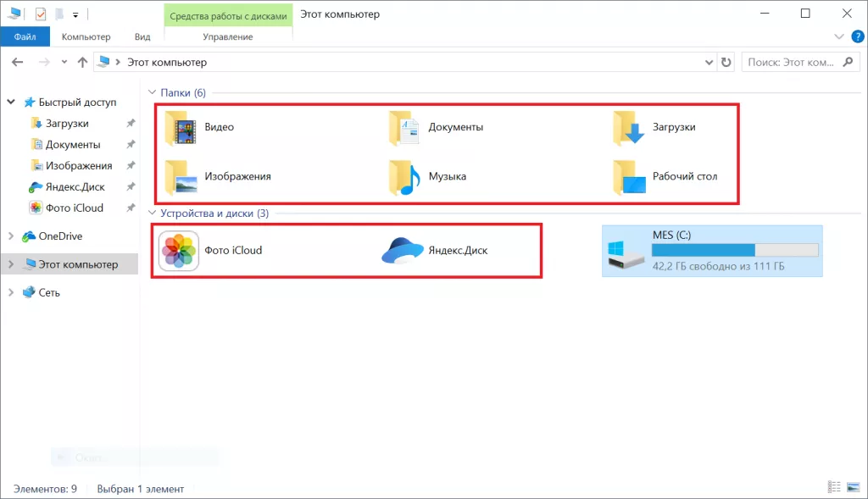This screenshot has height=499, width=868.
Task: Refresh the current location
Action: pyautogui.click(x=726, y=62)
